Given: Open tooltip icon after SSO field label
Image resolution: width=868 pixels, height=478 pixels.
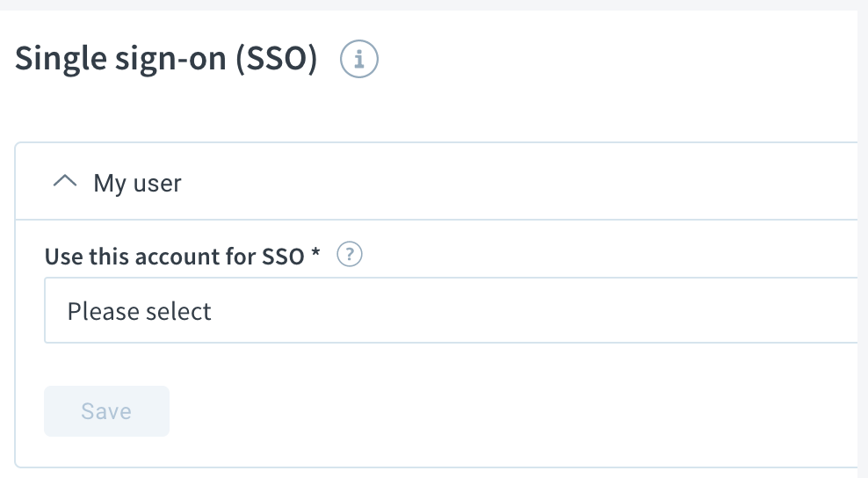Looking at the screenshot, I should [350, 254].
